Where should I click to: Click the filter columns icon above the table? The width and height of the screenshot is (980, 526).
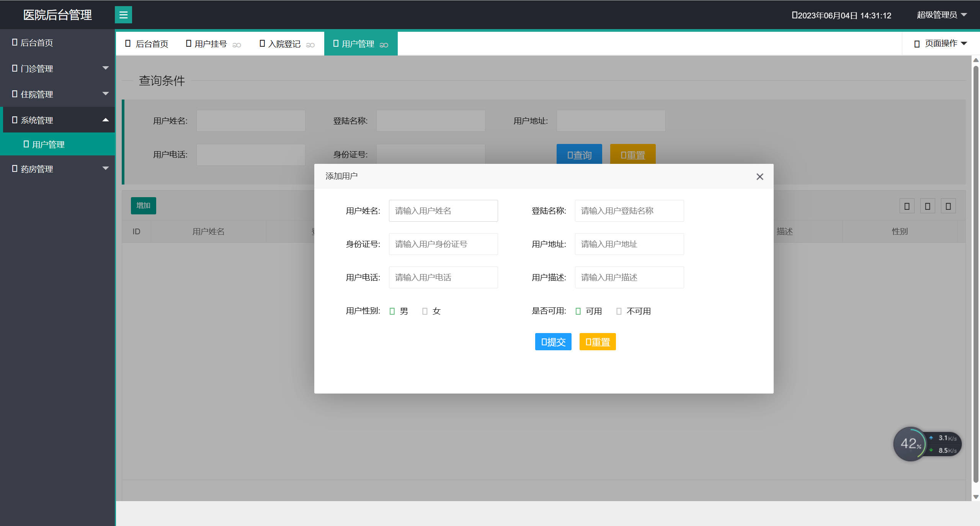[x=906, y=206]
